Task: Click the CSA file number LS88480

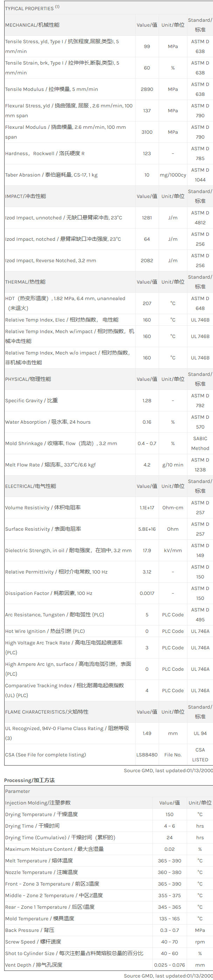Action: tap(147, 755)
